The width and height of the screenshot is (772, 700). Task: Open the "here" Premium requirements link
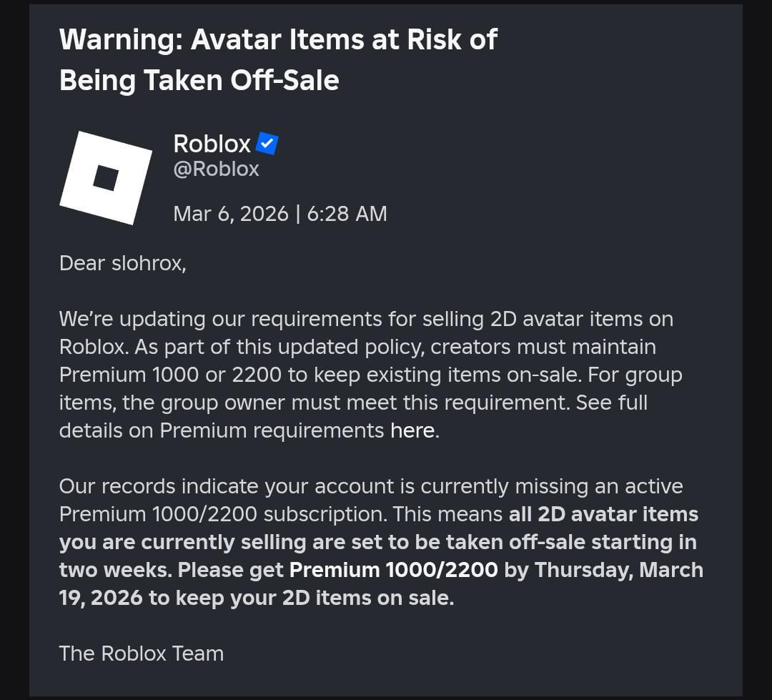point(412,430)
